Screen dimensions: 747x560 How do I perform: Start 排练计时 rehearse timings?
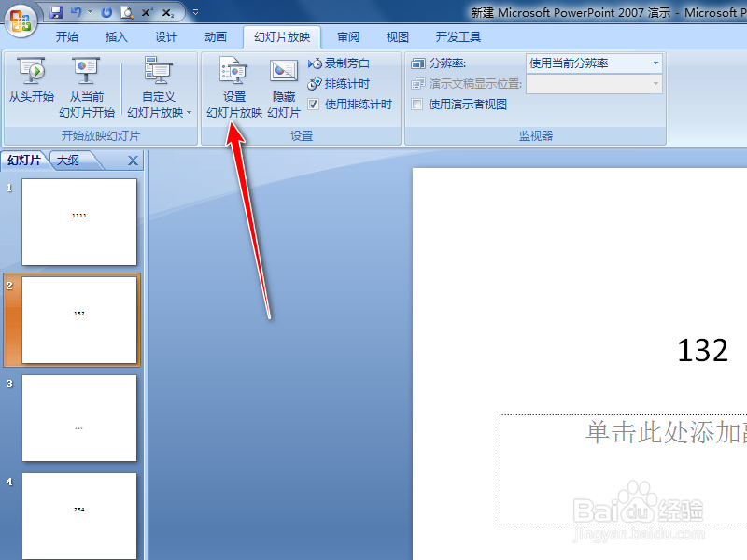pyautogui.click(x=339, y=84)
